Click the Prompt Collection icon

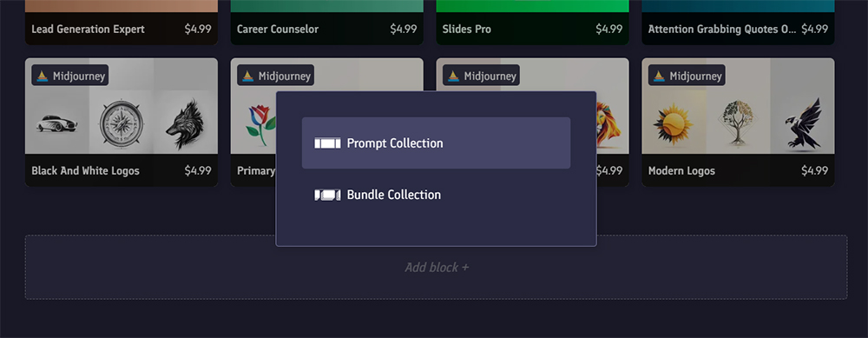pyautogui.click(x=327, y=143)
